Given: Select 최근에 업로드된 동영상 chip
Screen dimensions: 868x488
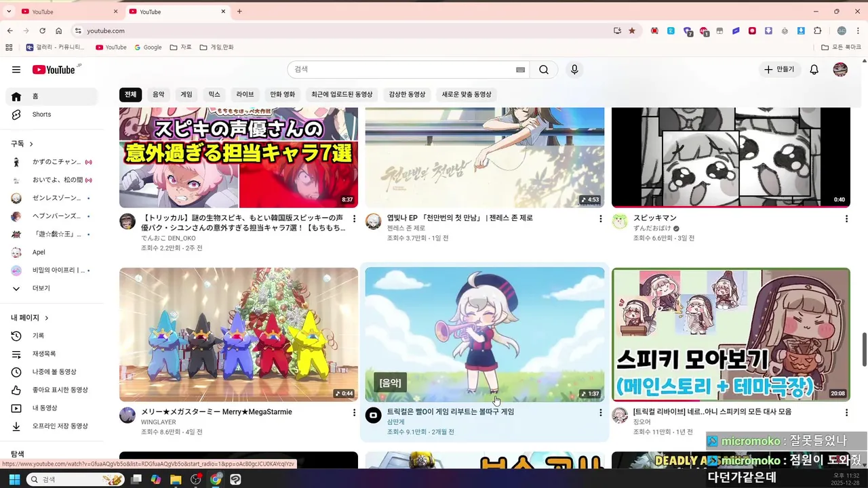Looking at the screenshot, I should point(342,95).
